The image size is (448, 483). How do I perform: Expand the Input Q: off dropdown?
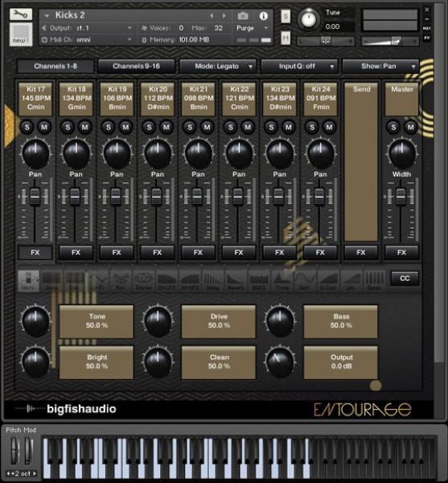point(298,66)
